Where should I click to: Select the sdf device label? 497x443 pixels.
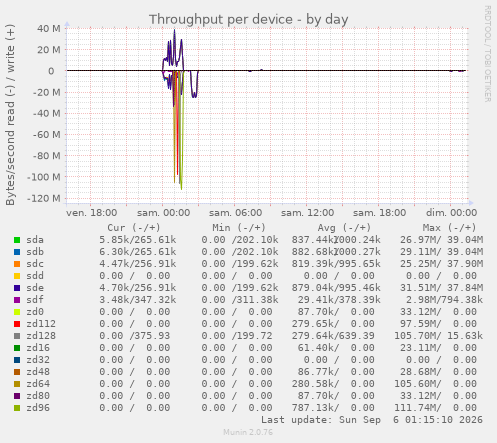coord(35,300)
